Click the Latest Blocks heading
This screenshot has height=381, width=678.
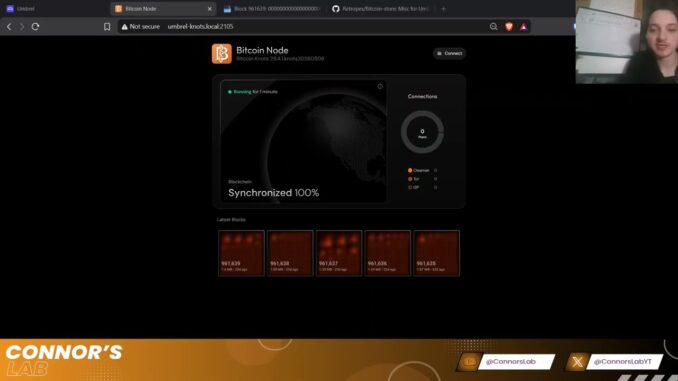[231, 220]
